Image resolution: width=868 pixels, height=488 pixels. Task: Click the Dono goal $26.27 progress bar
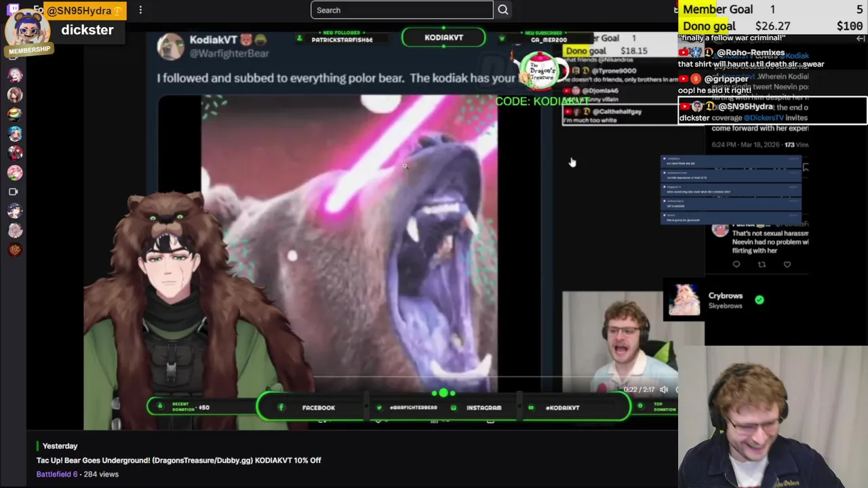pyautogui.click(x=773, y=26)
